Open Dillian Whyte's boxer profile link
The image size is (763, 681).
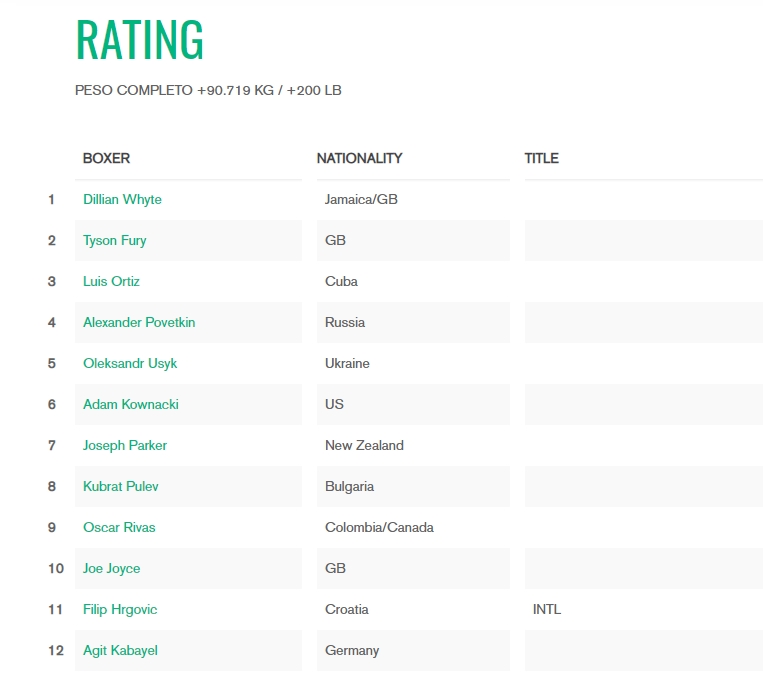point(122,200)
